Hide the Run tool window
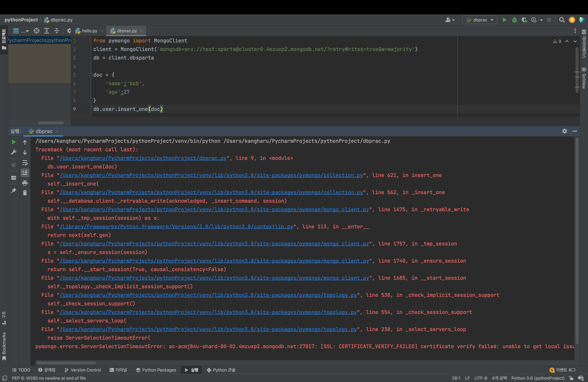 [x=575, y=131]
